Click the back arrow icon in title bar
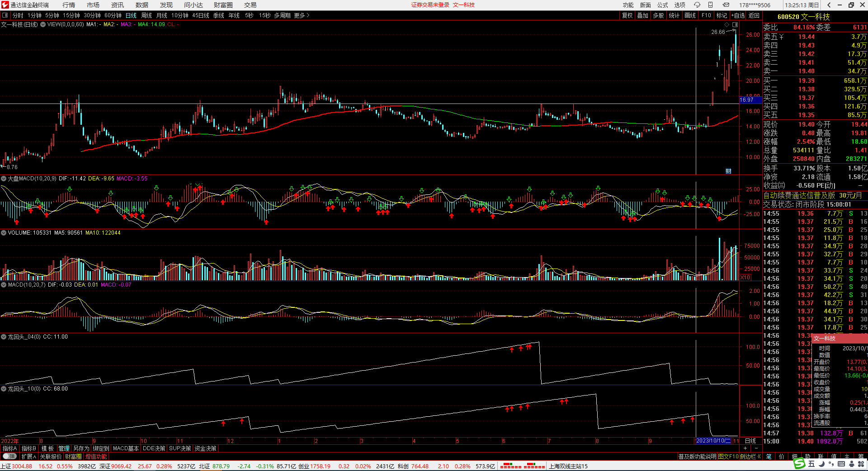The width and height of the screenshot is (868, 471). [x=829, y=5]
